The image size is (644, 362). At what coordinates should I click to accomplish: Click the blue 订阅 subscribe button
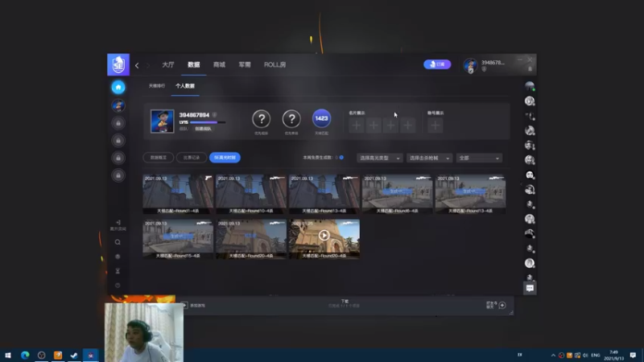point(437,64)
